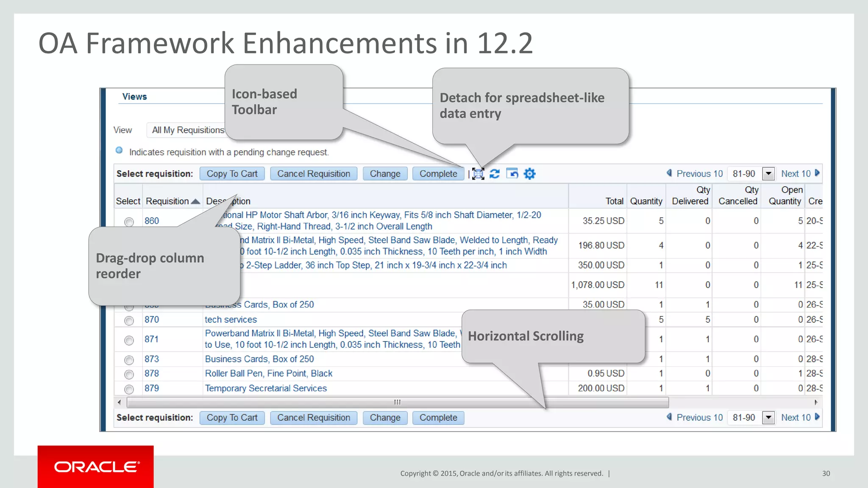Click the top Change button
This screenshot has height=488, width=868.
click(x=385, y=174)
